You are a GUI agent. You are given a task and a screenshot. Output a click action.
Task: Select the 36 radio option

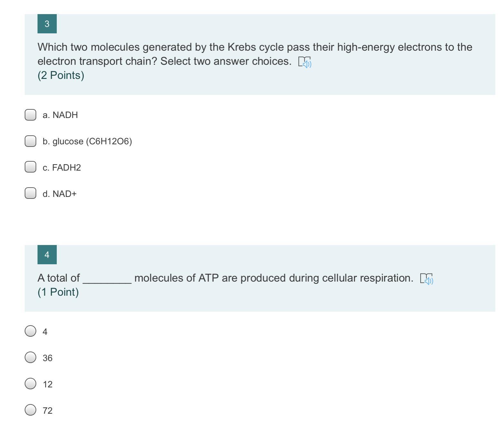(x=30, y=358)
